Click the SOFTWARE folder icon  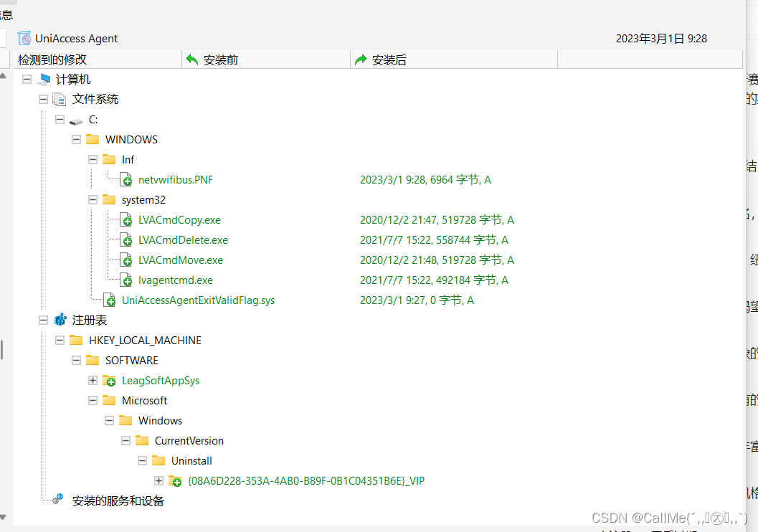(93, 360)
